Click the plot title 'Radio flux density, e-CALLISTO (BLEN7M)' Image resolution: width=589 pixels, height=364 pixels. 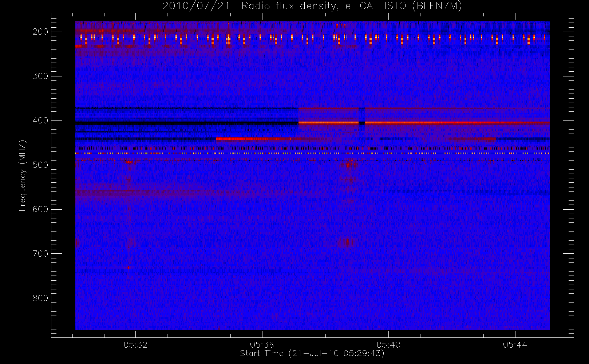352,6
